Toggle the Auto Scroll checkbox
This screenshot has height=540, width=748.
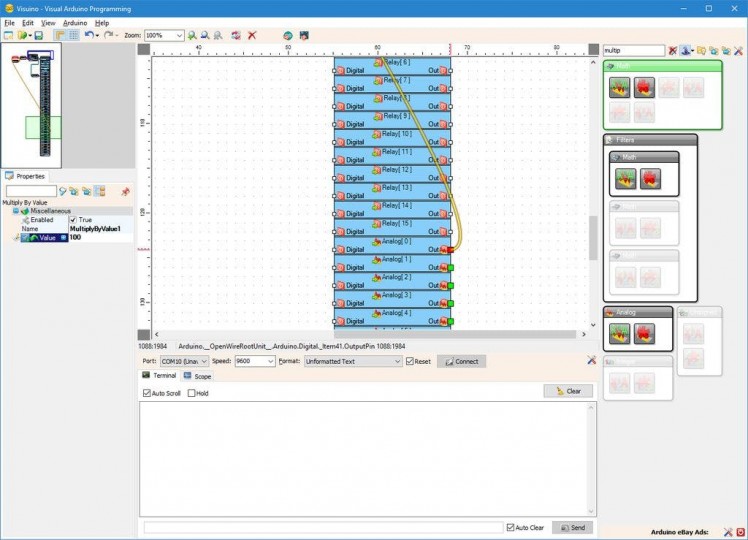click(x=147, y=393)
